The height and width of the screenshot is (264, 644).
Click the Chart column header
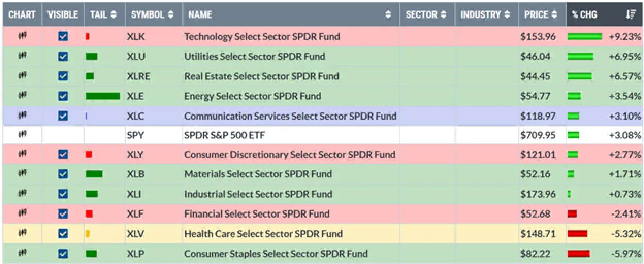point(22,14)
